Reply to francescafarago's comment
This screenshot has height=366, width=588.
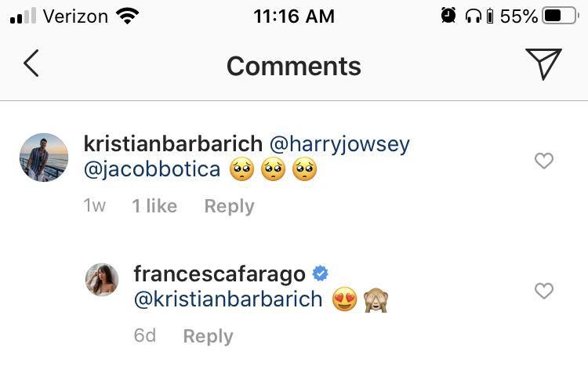[x=208, y=336]
